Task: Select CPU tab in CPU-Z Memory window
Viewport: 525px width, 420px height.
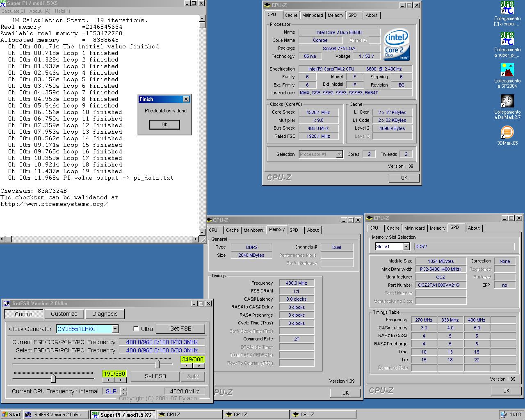Action: [x=213, y=230]
